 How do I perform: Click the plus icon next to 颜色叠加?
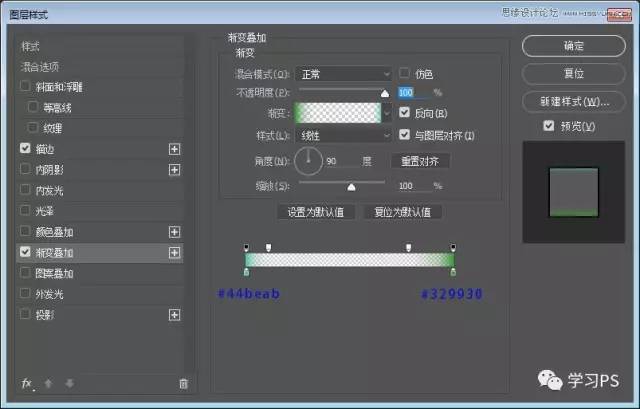175,232
